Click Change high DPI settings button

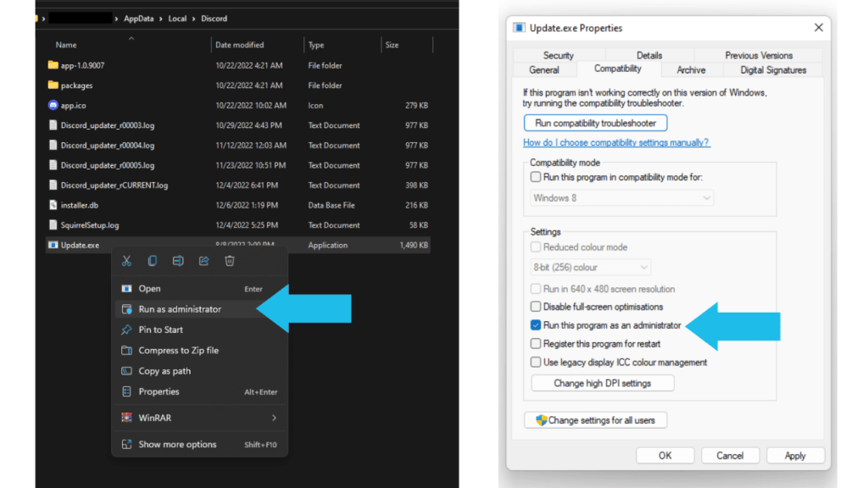[603, 383]
